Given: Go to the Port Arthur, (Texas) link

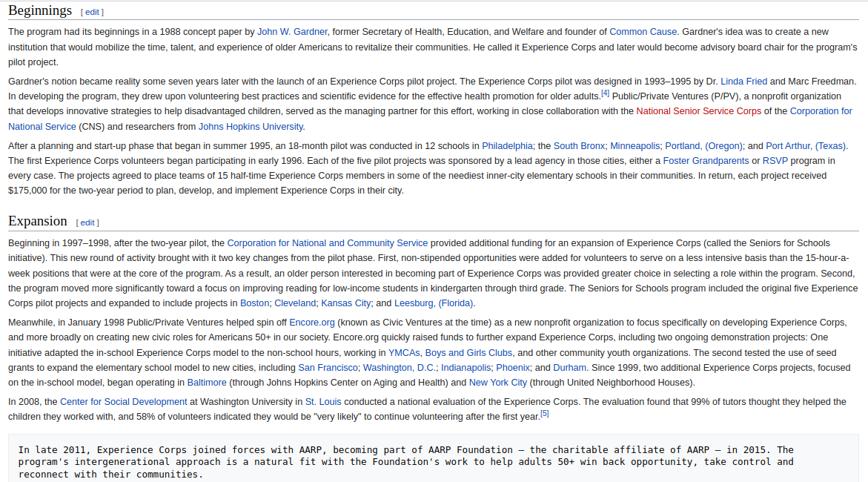Looking at the screenshot, I should tap(806, 145).
